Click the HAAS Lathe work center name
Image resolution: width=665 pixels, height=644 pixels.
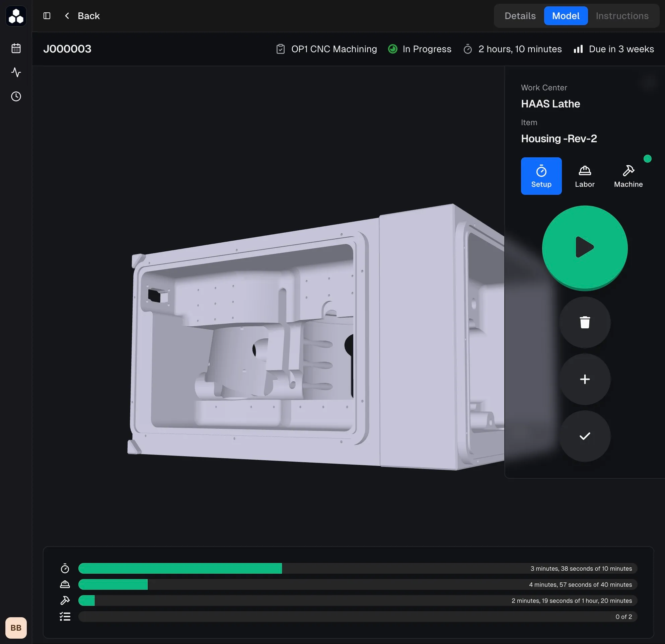click(x=550, y=104)
